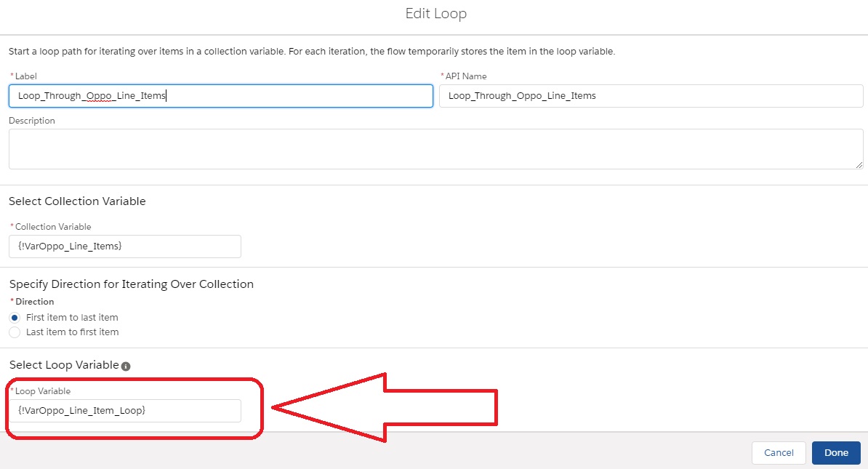Click the Done button
868x469 pixels.
(x=836, y=452)
